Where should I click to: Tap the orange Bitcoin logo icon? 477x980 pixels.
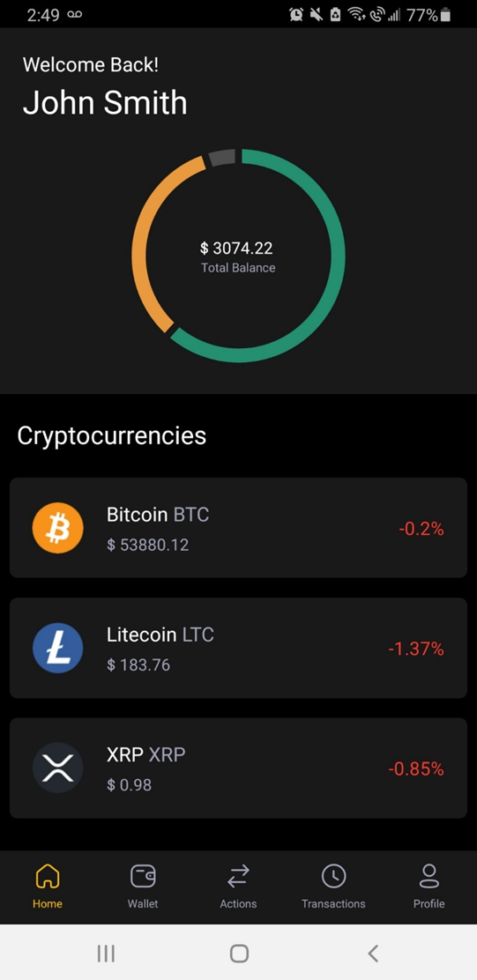(57, 528)
